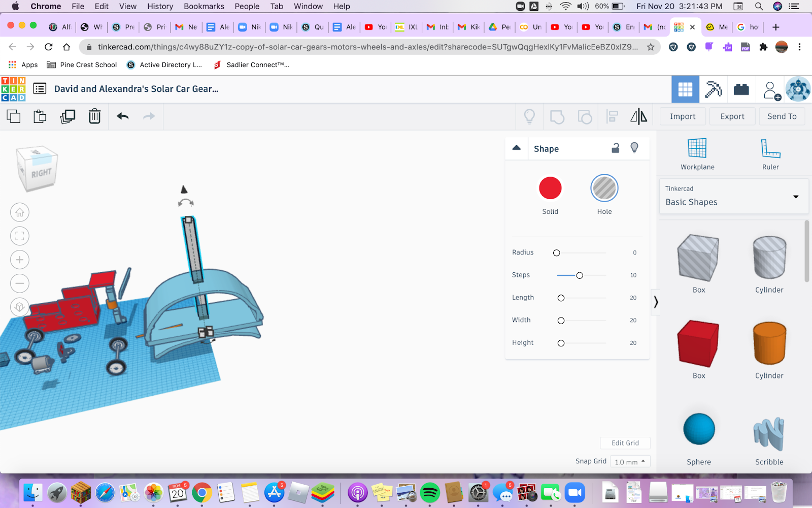
Task: Open the blocks mode pickaxe icon
Action: pyautogui.click(x=713, y=90)
